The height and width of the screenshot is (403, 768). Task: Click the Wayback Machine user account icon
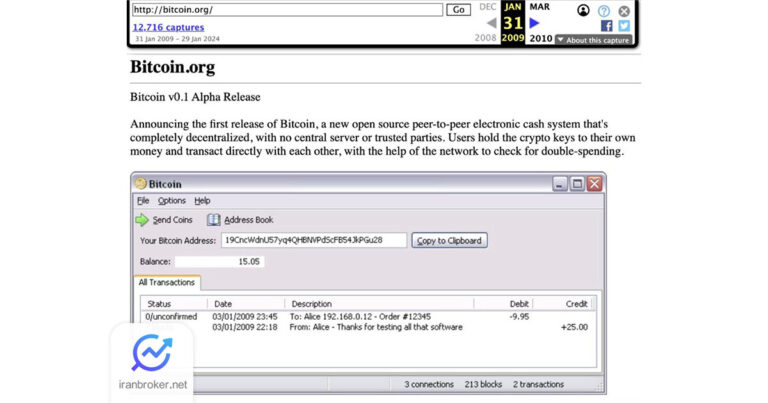click(583, 10)
